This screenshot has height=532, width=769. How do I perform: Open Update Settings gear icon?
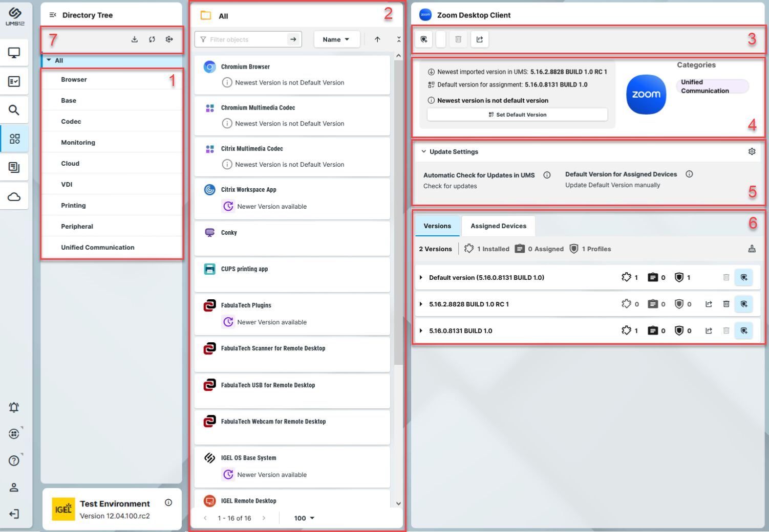pyautogui.click(x=752, y=151)
